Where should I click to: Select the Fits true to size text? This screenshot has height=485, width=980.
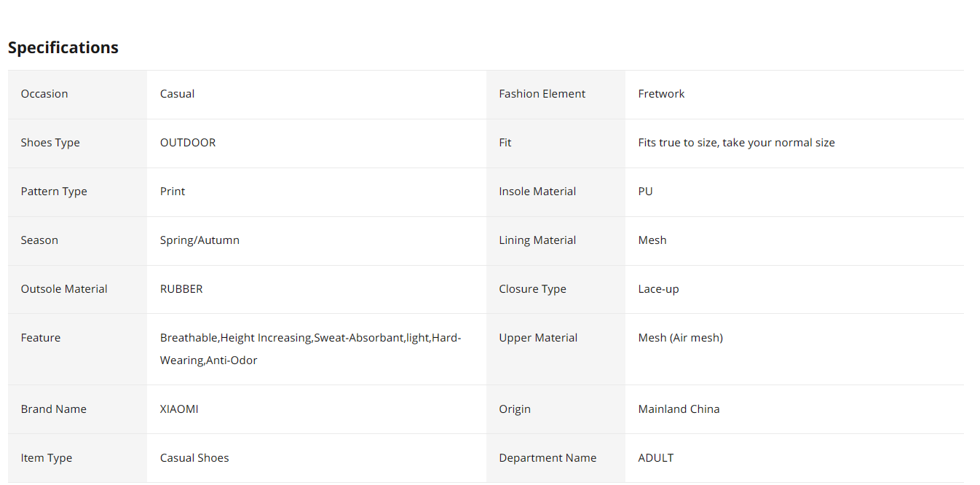736,143
